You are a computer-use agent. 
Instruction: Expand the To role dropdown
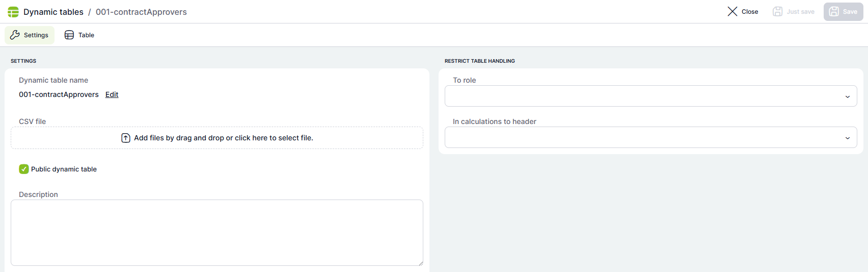[650, 96]
